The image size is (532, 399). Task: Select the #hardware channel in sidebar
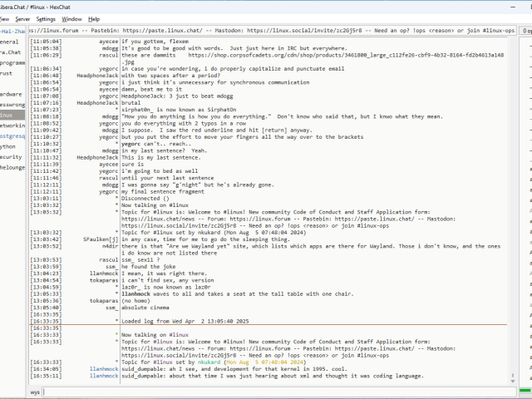[12, 94]
